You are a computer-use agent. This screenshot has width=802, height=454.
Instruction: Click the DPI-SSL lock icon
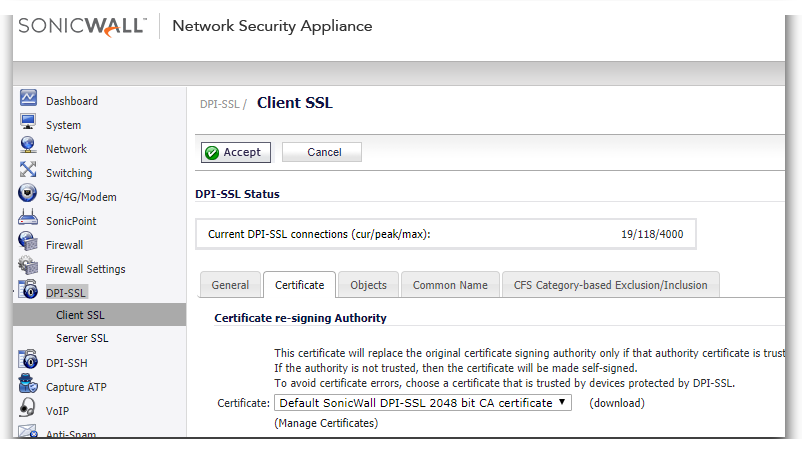[x=28, y=289]
